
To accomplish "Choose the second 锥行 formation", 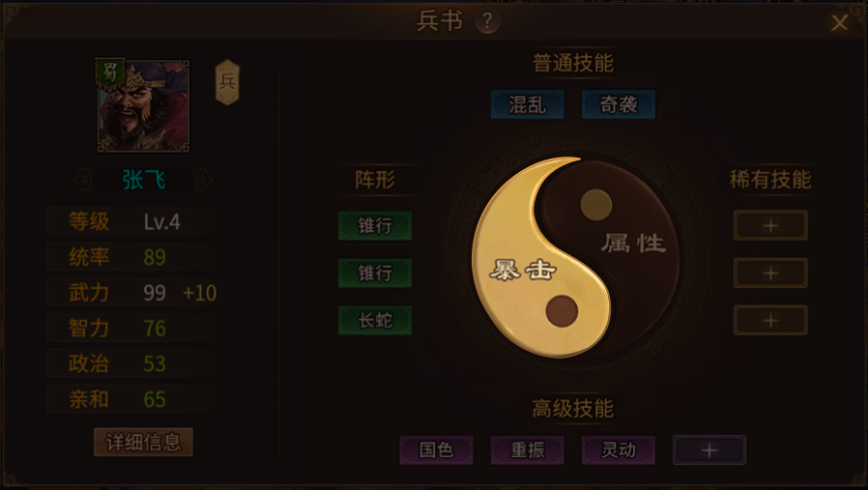I will click(375, 273).
